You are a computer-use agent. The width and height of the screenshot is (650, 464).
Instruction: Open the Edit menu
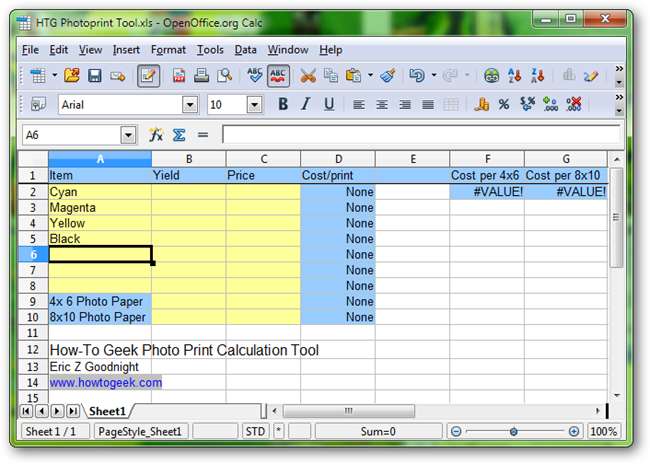(58, 50)
